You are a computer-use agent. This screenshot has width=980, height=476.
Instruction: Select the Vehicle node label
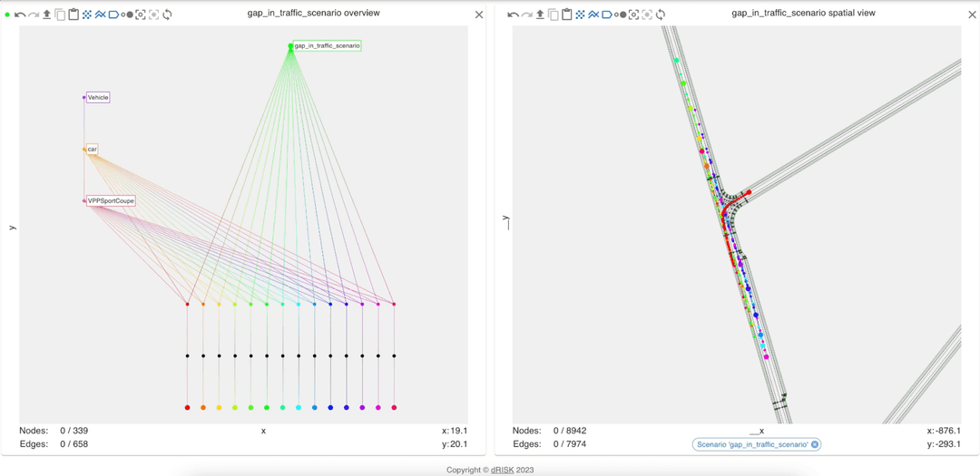(x=98, y=97)
